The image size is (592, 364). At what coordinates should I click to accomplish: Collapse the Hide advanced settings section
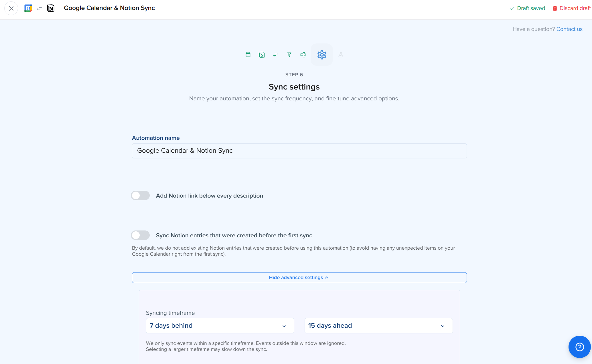coord(299,278)
